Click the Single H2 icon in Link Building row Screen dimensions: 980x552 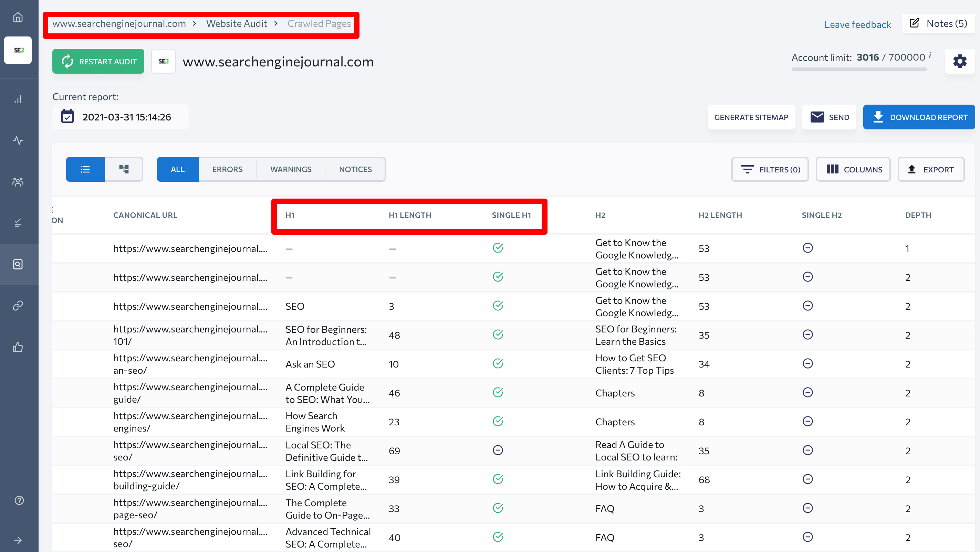808,479
